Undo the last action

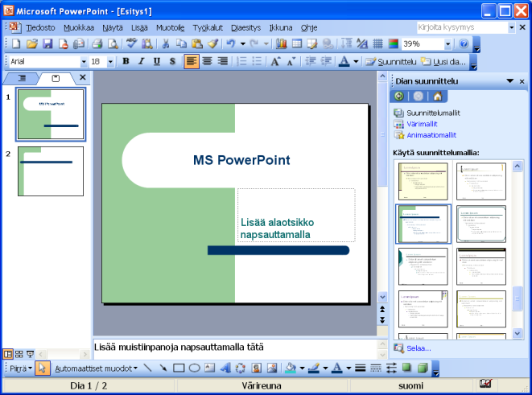click(231, 43)
